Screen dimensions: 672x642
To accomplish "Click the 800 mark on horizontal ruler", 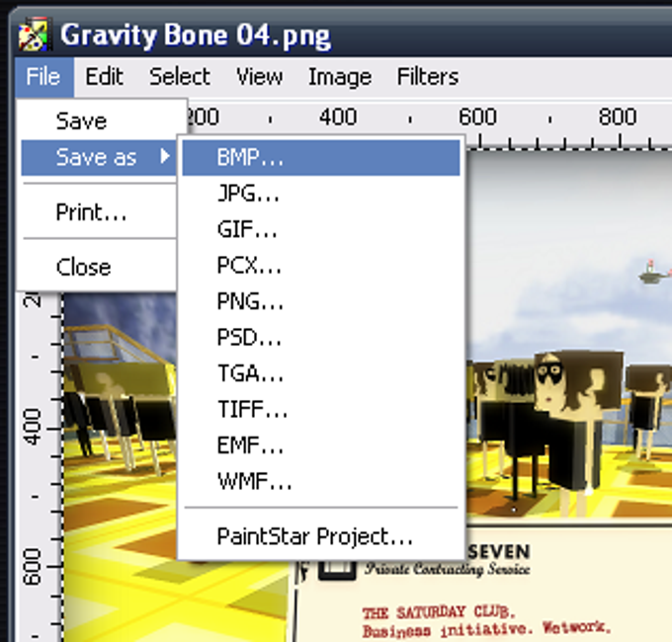I will click(x=617, y=117).
